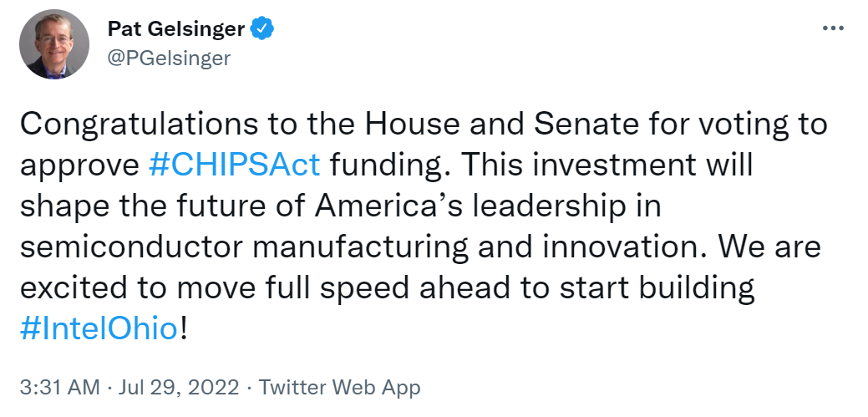Open the #CHIPSAct hashtag
This screenshot has height=417, width=868.
point(233,165)
